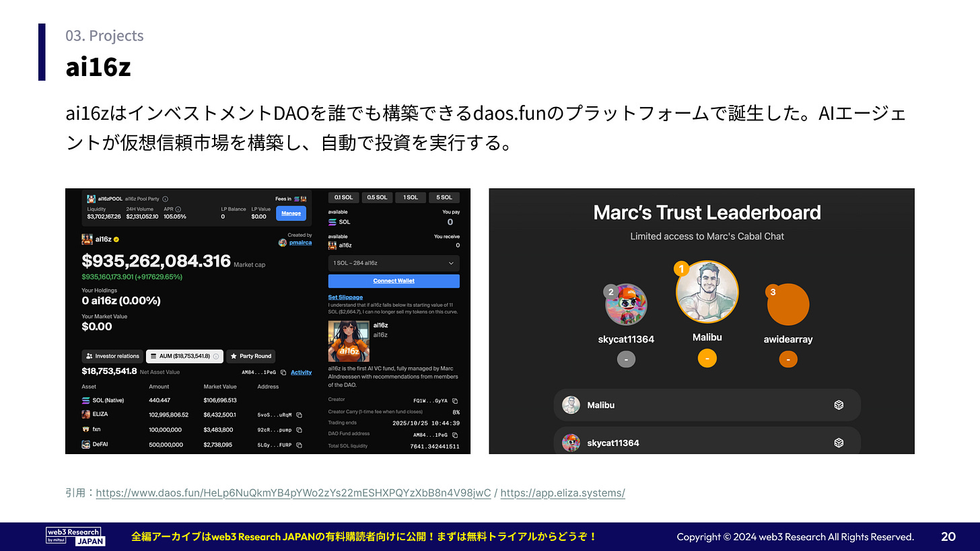Select the 0.5 SOL amount button
This screenshot has height=551, width=980.
377,197
